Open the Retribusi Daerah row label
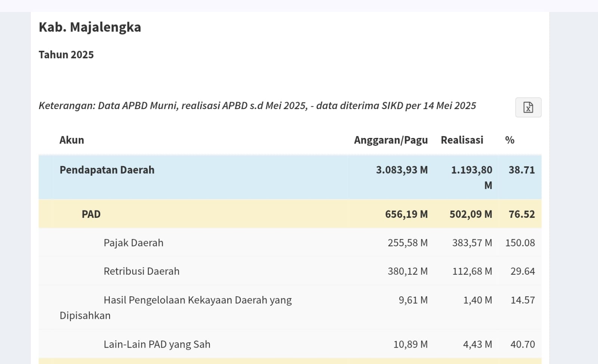The width and height of the screenshot is (598, 364). [x=141, y=271]
